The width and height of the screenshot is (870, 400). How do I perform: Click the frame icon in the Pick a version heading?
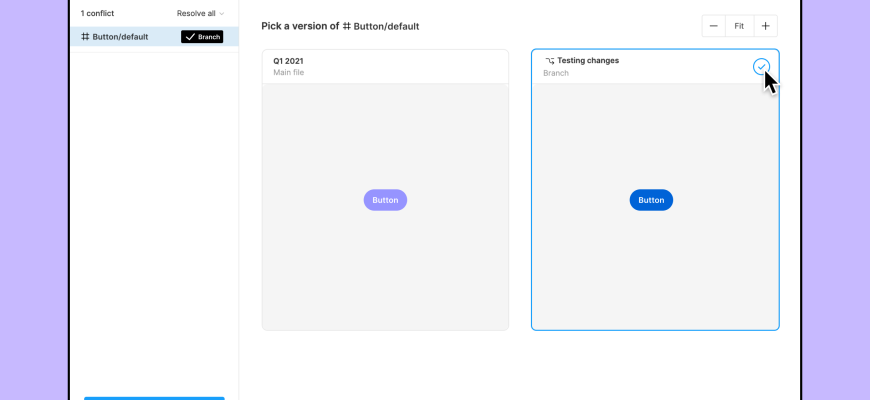point(347,26)
